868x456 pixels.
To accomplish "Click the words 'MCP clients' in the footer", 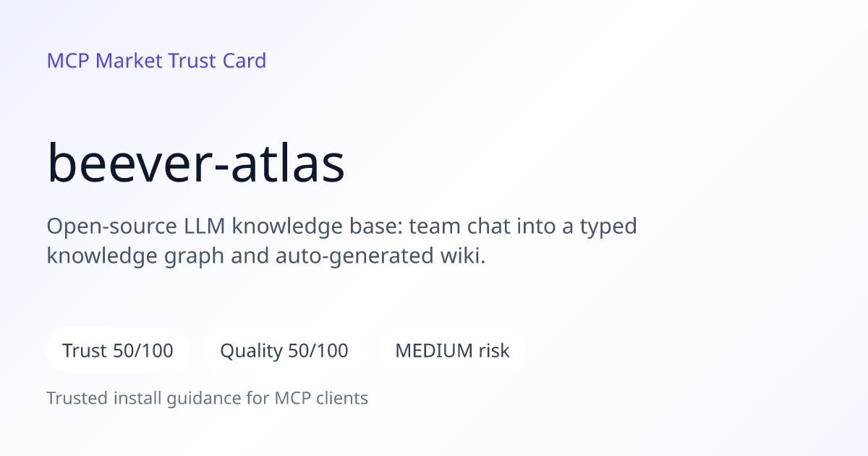I will (321, 398).
